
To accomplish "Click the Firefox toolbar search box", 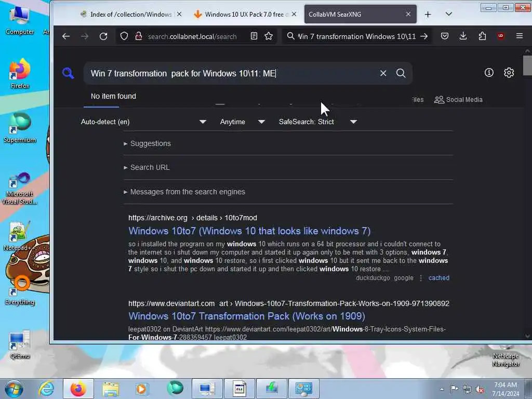I will click(x=356, y=36).
